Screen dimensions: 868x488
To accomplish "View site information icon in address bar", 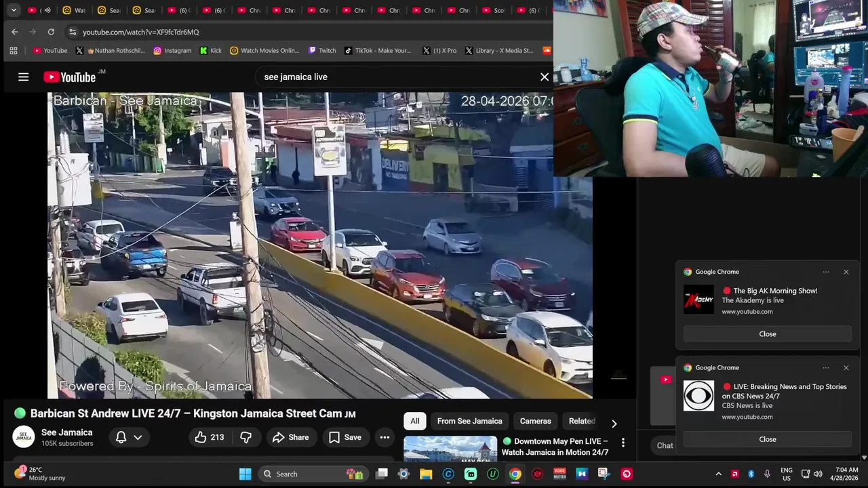I will [x=73, y=32].
